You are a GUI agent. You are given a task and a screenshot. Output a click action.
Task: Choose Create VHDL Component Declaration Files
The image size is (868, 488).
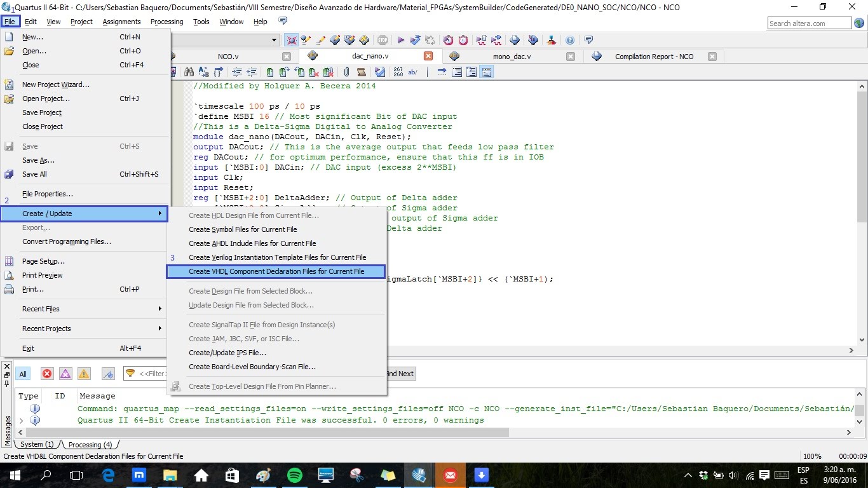(276, 271)
